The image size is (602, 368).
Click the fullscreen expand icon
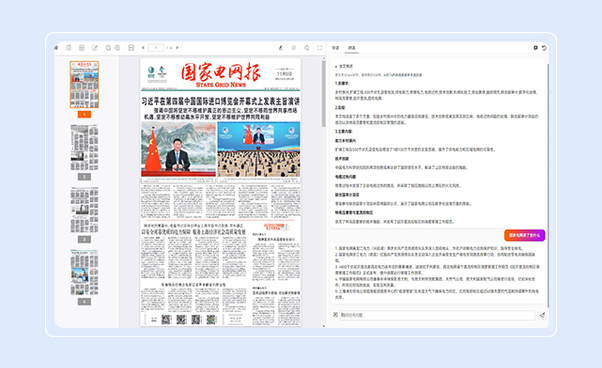pos(319,48)
